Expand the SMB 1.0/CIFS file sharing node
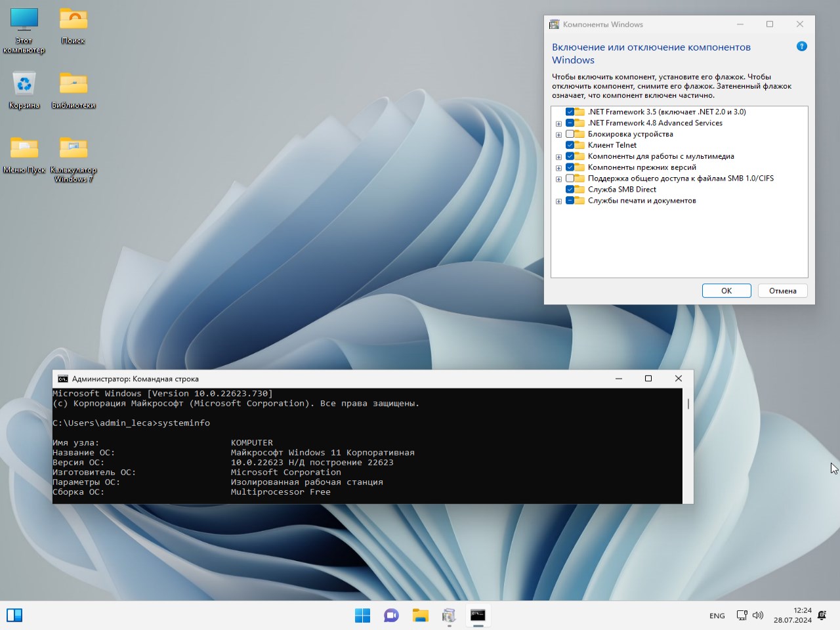This screenshot has height=630, width=840. (558, 179)
